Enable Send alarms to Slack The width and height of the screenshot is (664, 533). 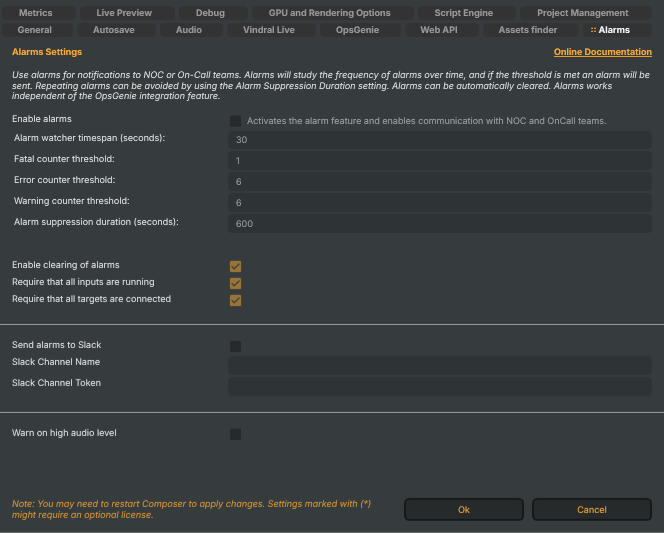(x=235, y=346)
